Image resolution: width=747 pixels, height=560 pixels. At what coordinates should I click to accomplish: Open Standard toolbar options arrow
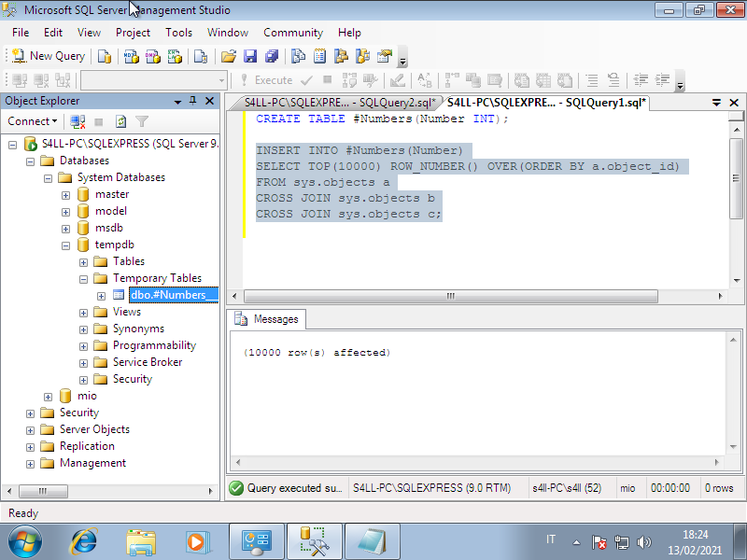402,57
